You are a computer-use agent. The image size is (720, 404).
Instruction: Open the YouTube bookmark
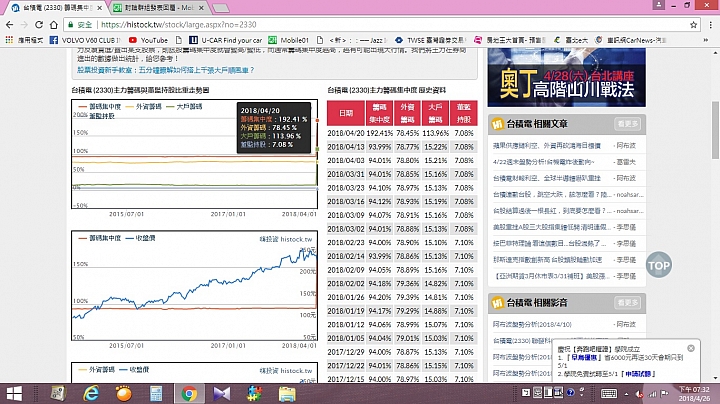point(148,40)
